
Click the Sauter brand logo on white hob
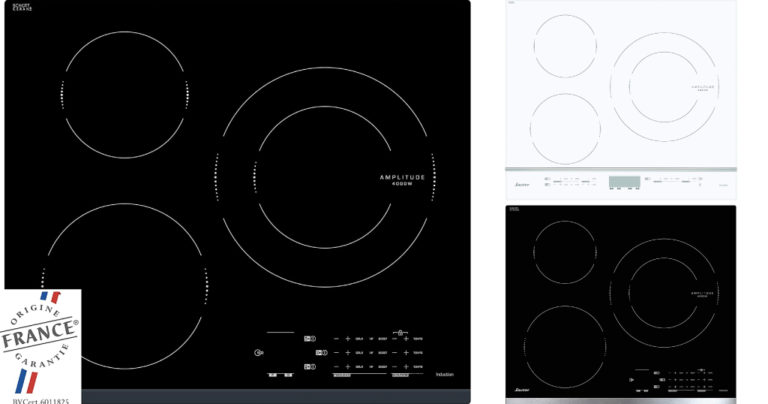point(520,185)
